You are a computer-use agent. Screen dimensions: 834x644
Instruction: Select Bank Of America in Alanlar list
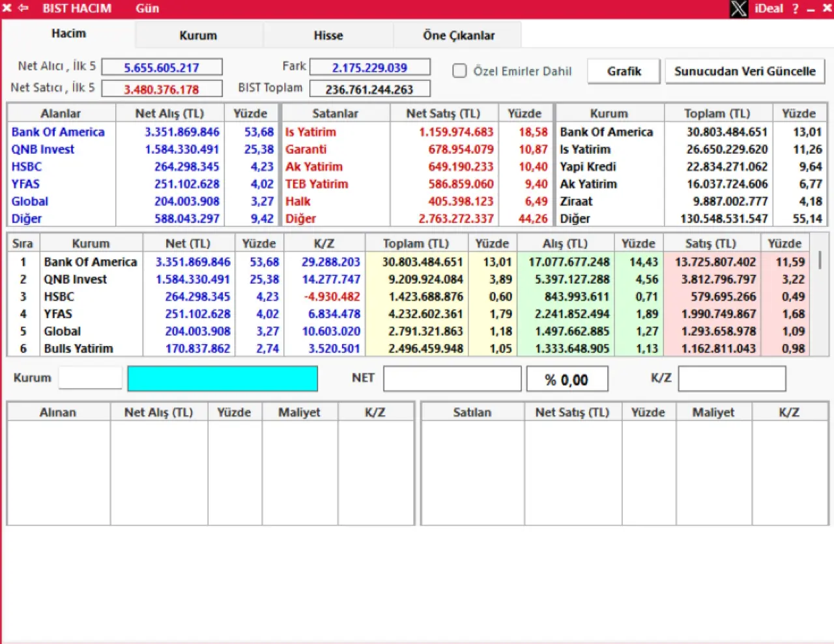click(x=58, y=132)
